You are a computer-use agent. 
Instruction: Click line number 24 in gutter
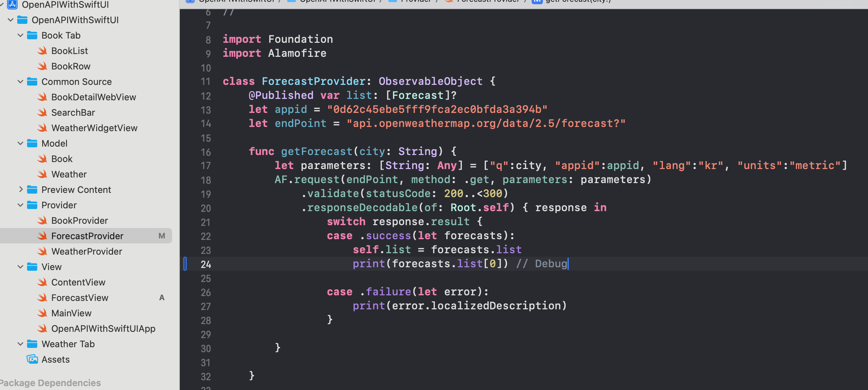tap(206, 264)
